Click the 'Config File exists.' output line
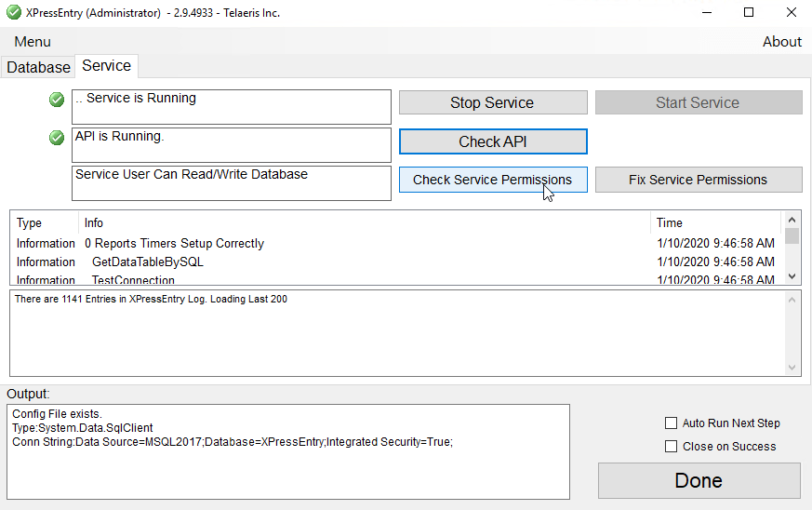The height and width of the screenshot is (510, 812). coord(57,414)
